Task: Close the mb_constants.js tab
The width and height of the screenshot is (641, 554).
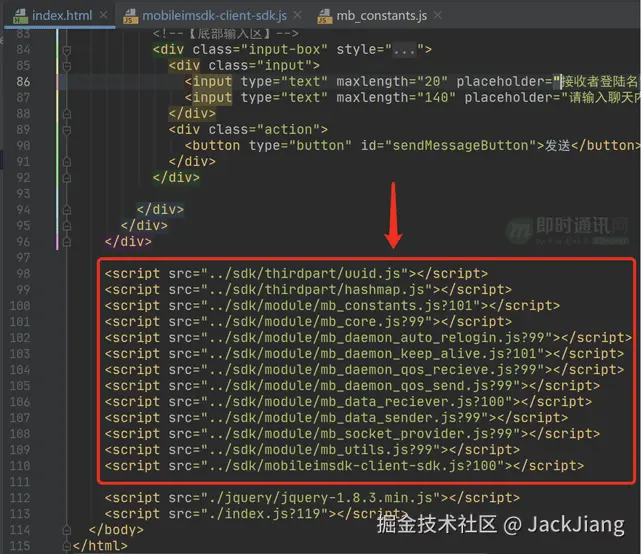Action: [x=437, y=15]
